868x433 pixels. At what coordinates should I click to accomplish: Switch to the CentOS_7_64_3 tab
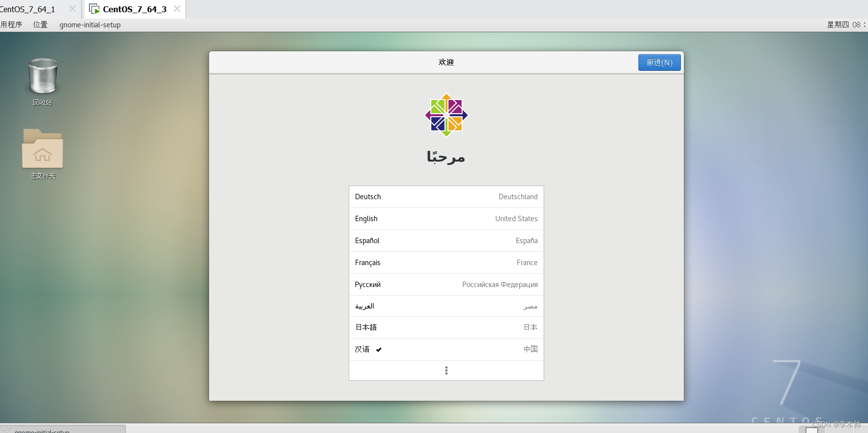pyautogui.click(x=135, y=9)
